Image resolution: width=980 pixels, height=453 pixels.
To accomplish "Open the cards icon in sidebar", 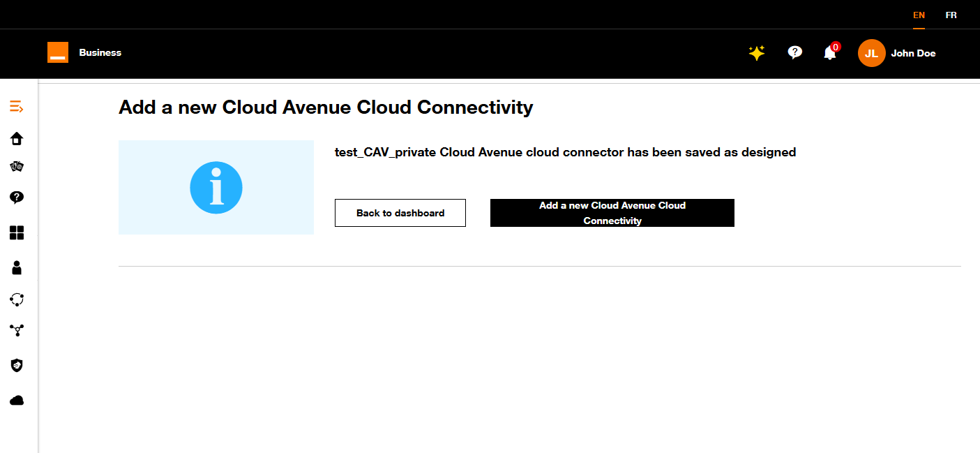I will (x=17, y=166).
